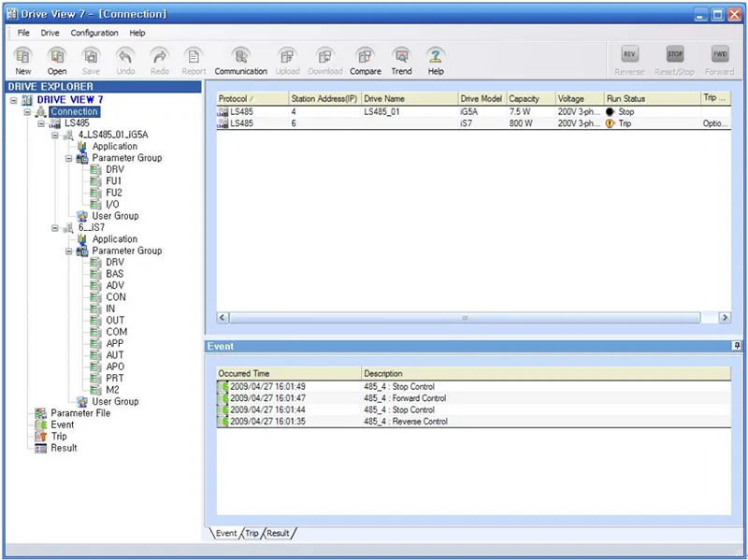
Task: Click the Open file toolbar icon
Action: coord(57,56)
